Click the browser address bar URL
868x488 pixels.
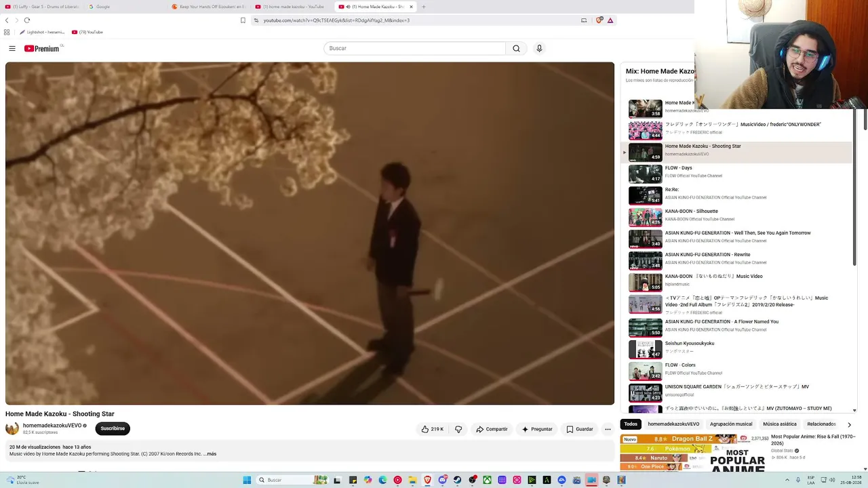336,20
